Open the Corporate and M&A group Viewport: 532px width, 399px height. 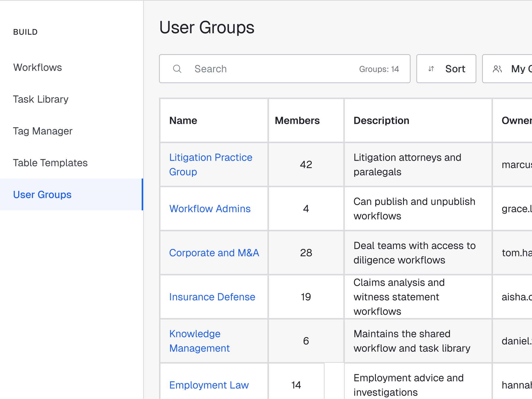pyautogui.click(x=214, y=253)
